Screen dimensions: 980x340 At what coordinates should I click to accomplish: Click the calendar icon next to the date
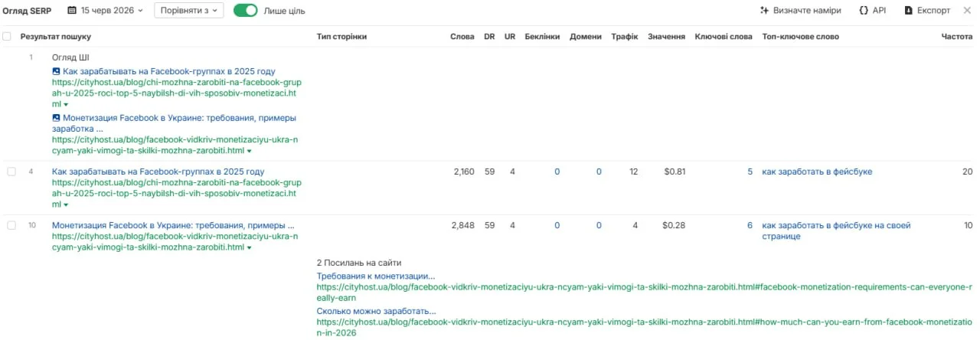[72, 11]
